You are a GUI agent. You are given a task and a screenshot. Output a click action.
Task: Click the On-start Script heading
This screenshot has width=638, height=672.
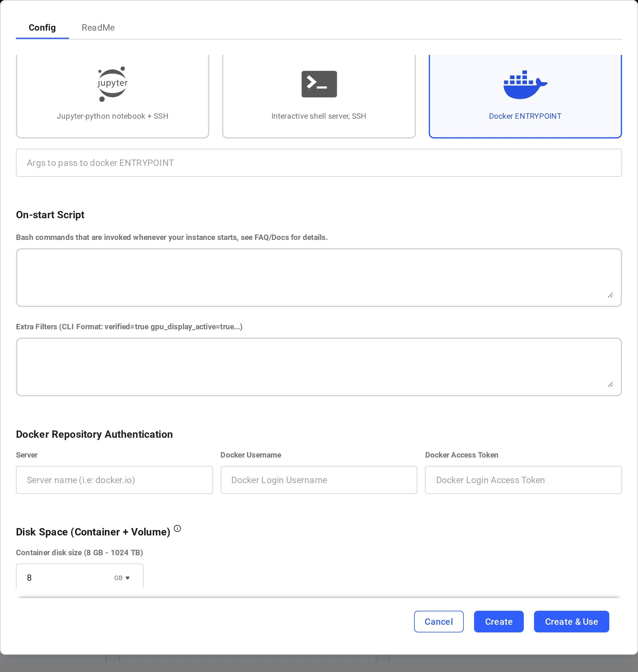(x=50, y=215)
